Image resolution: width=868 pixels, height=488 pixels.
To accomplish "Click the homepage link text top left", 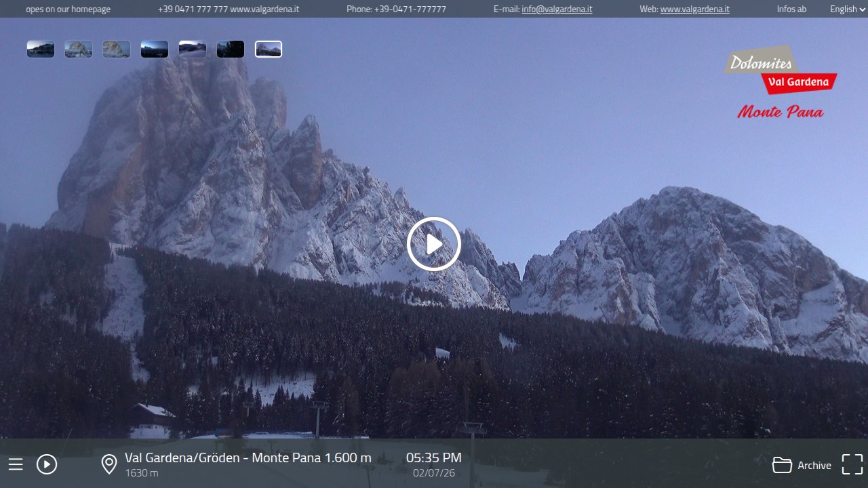I will pos(67,9).
